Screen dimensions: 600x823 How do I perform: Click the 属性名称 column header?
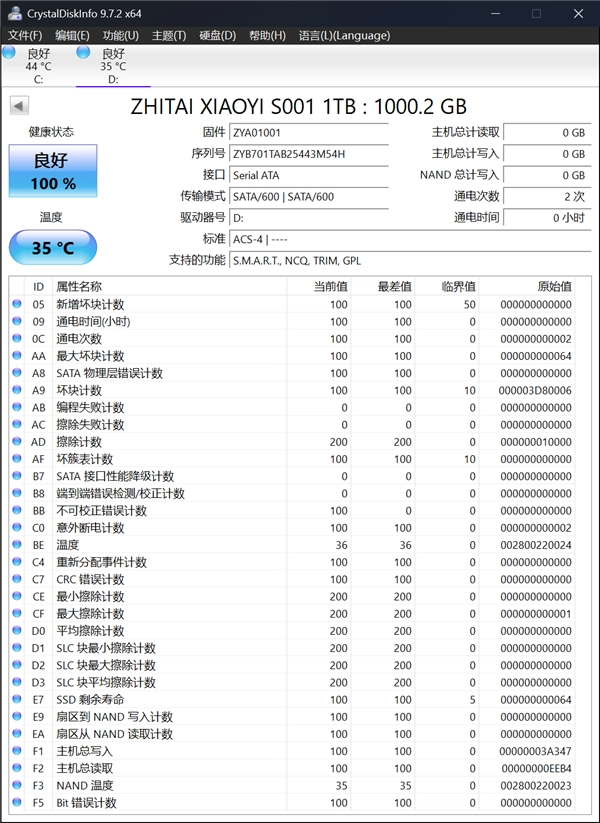78,287
